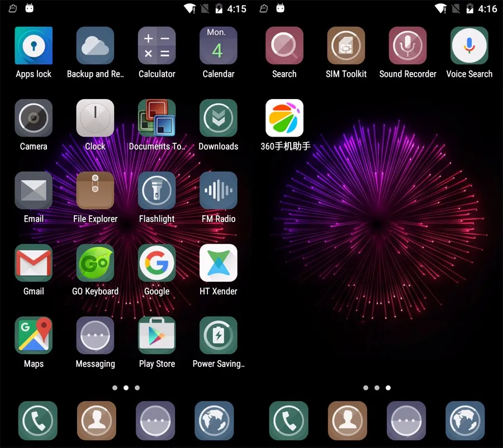Open the Google app
This screenshot has width=503, height=448.
click(157, 263)
